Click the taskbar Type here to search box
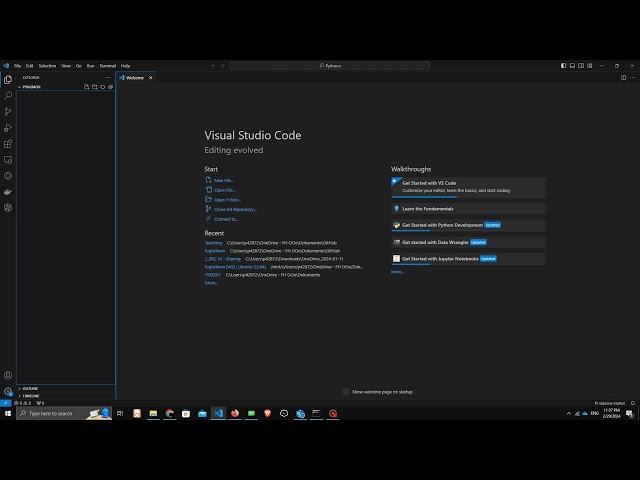The image size is (640, 480). [64, 413]
